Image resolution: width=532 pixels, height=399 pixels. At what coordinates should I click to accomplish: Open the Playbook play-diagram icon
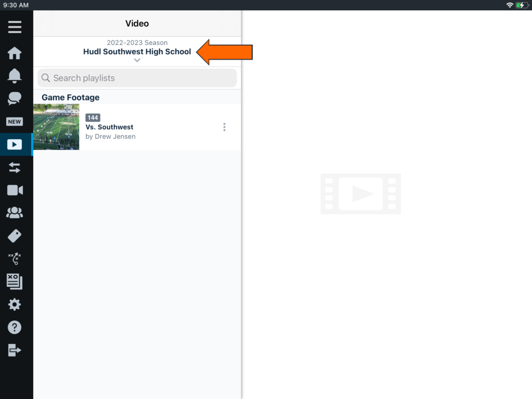pos(15,258)
